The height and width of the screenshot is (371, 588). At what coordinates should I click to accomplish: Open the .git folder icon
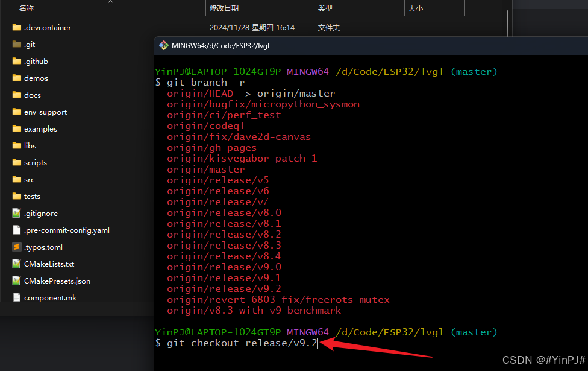(17, 44)
